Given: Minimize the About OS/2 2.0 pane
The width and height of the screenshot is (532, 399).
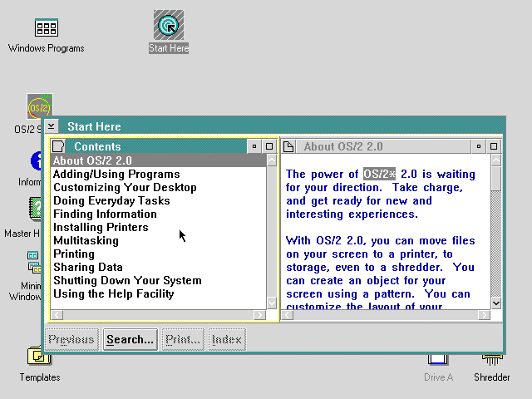Looking at the screenshot, I should 479,146.
